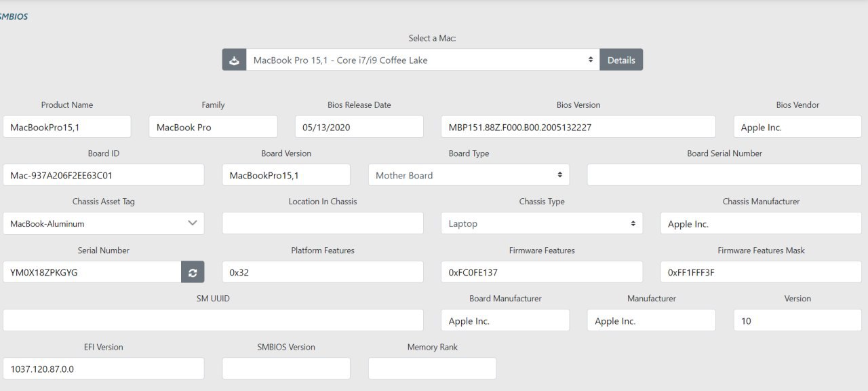Regenerate the serial number with the refresh icon
The image size is (868, 391).
pyautogui.click(x=193, y=272)
